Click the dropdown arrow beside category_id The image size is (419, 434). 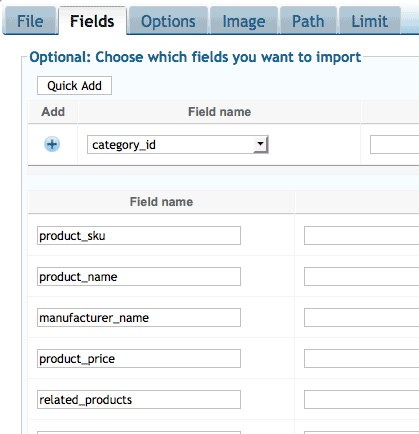260,144
